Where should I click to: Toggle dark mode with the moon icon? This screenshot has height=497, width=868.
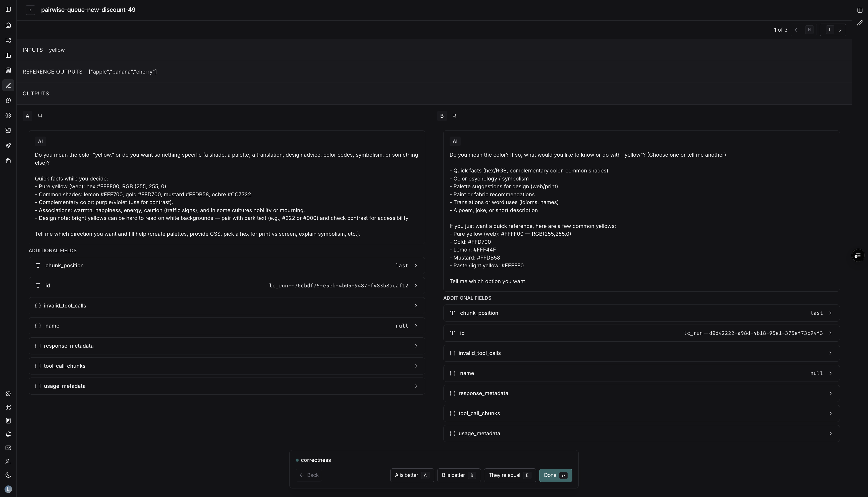point(8,475)
